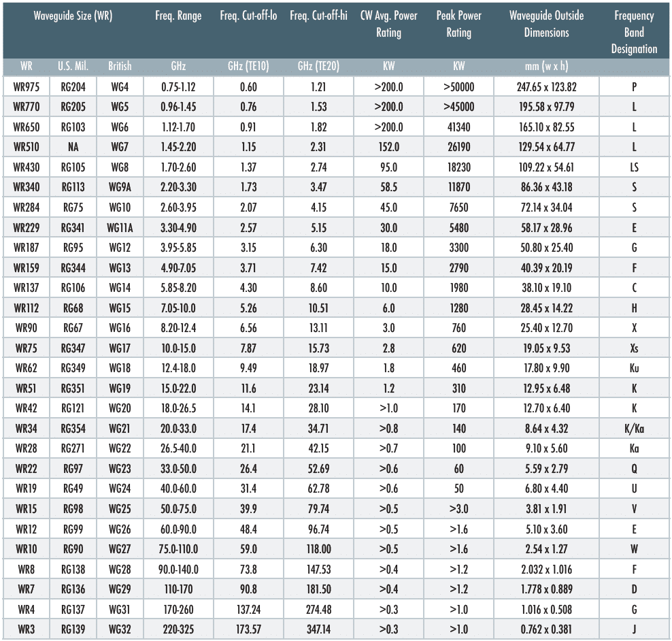Select the "Peak Power Rating" column header
Viewport: 672px width, 641px height.
[x=458, y=24]
